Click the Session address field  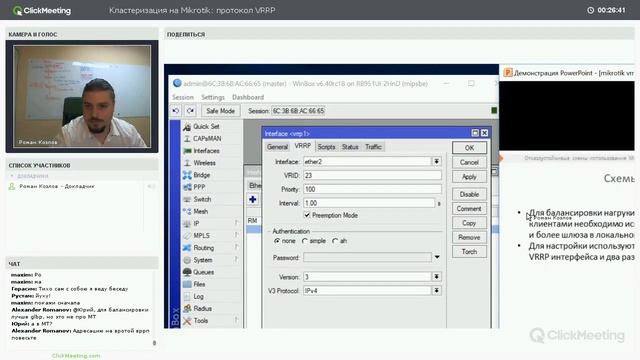[x=298, y=111]
